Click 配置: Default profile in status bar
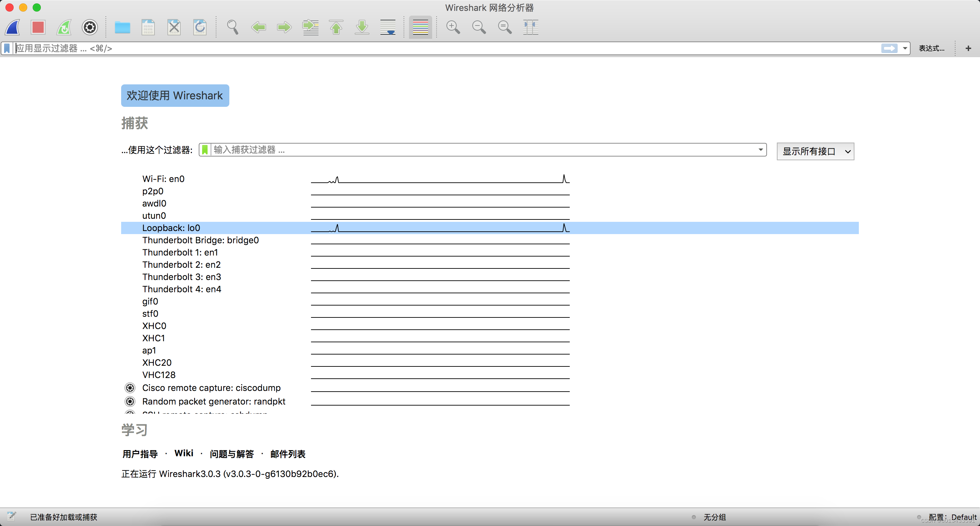980x526 pixels. pos(953,517)
